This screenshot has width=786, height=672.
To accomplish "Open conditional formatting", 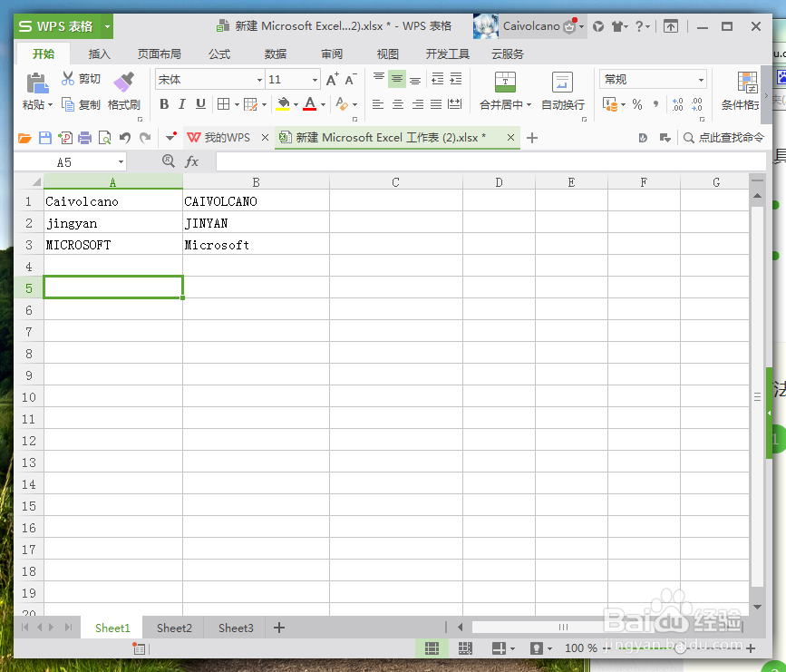I will click(742, 91).
